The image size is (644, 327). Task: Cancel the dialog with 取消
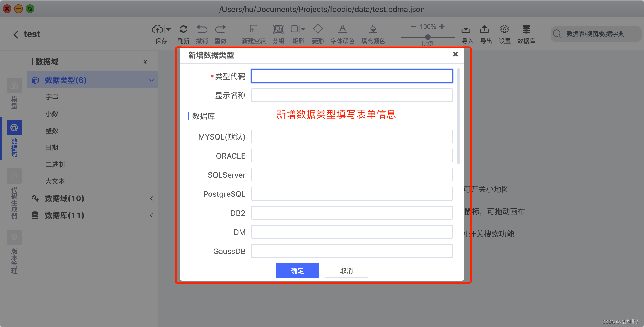pyautogui.click(x=346, y=270)
